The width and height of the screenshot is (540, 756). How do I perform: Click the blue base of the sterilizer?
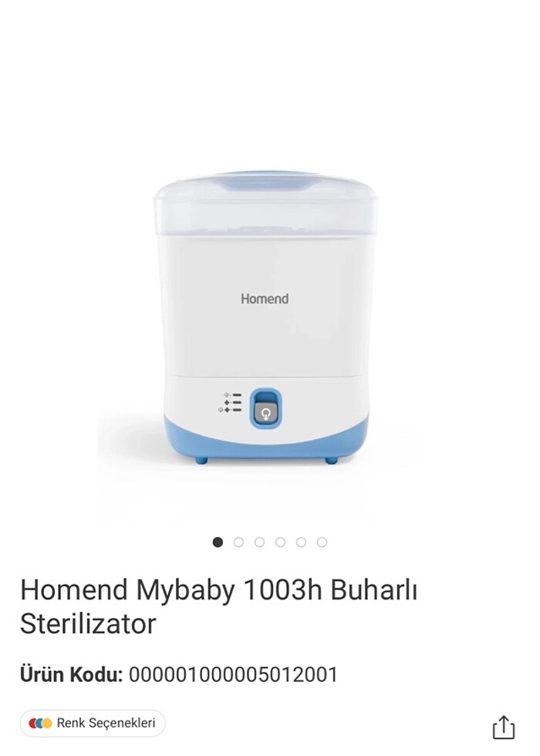(x=266, y=441)
